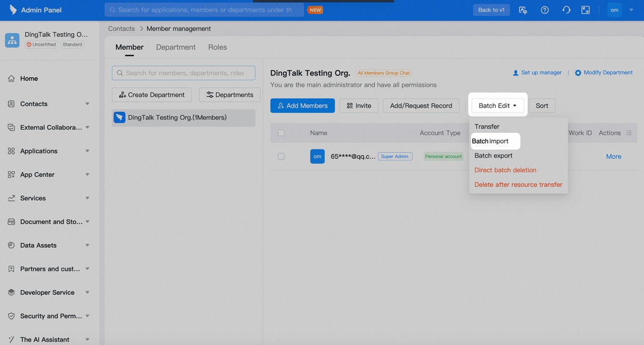Click the Developer Service layers icon

click(11, 293)
